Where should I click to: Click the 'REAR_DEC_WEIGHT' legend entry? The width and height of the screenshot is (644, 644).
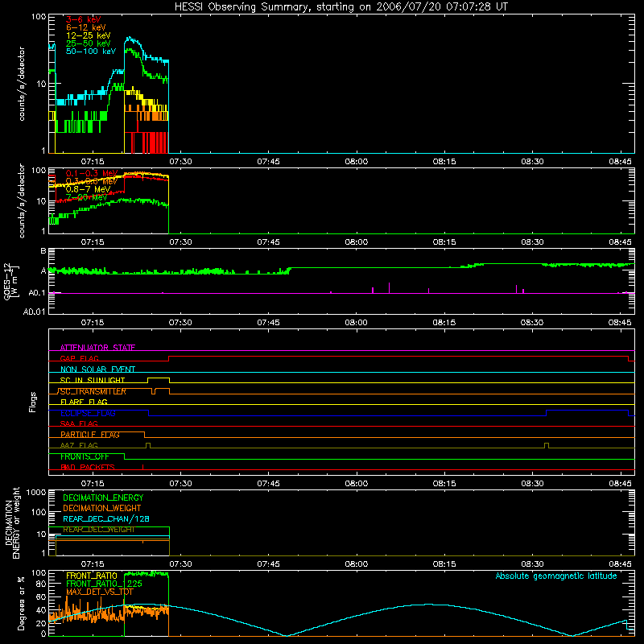[99, 530]
